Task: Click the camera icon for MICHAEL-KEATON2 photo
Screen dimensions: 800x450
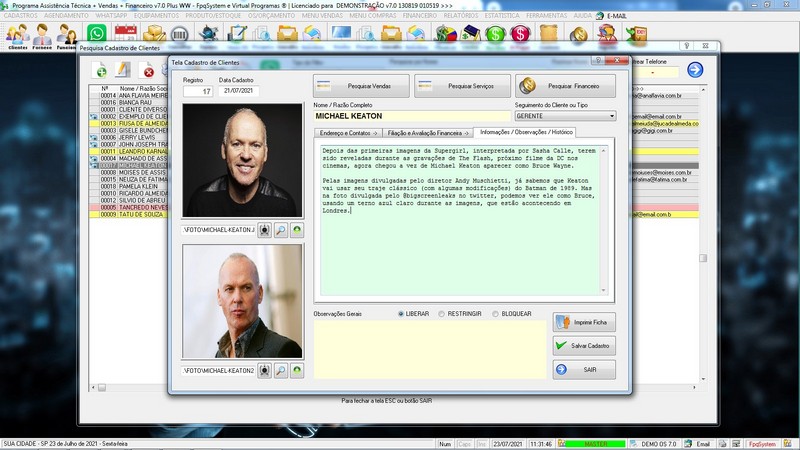Action: click(264, 370)
